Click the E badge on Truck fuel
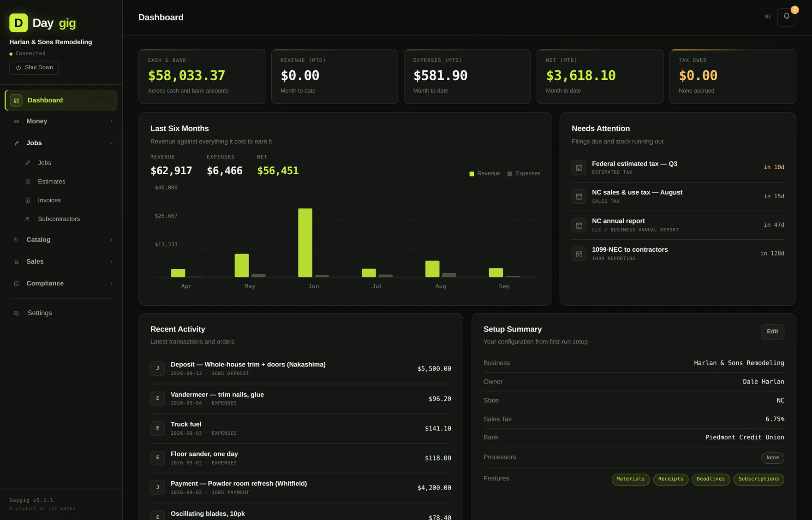 (158, 428)
